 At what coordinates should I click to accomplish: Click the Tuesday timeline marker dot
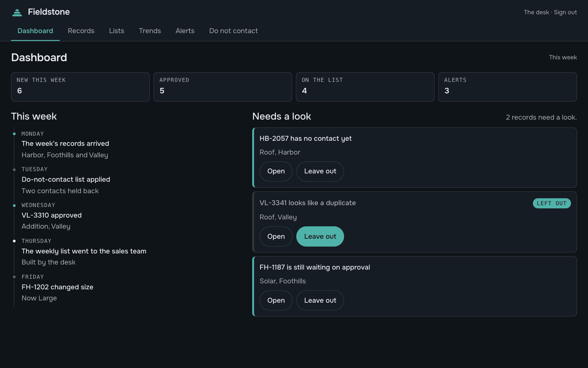[x=14, y=170]
